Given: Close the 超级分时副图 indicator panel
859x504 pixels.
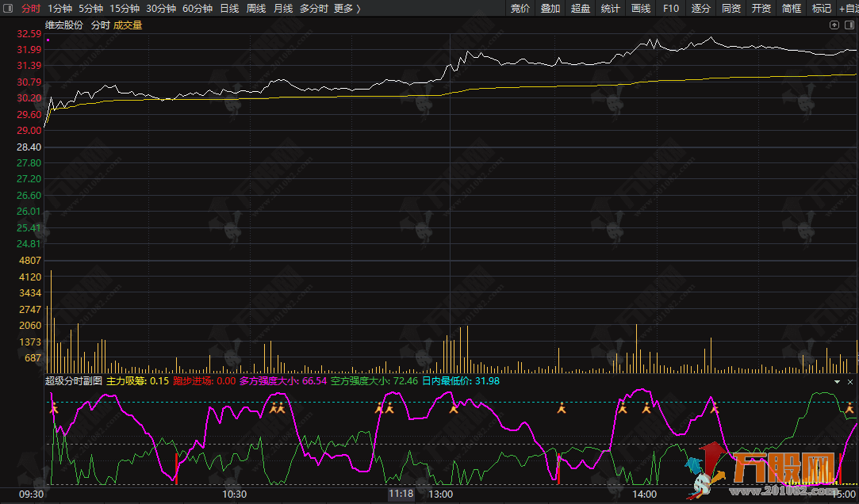Looking at the screenshot, I should 849,381.
